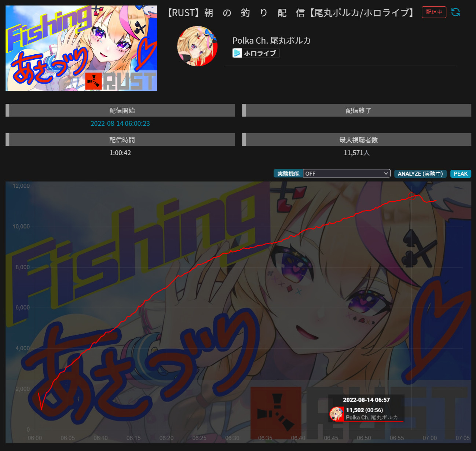Click the 06:00 x-axis time label

click(35, 438)
